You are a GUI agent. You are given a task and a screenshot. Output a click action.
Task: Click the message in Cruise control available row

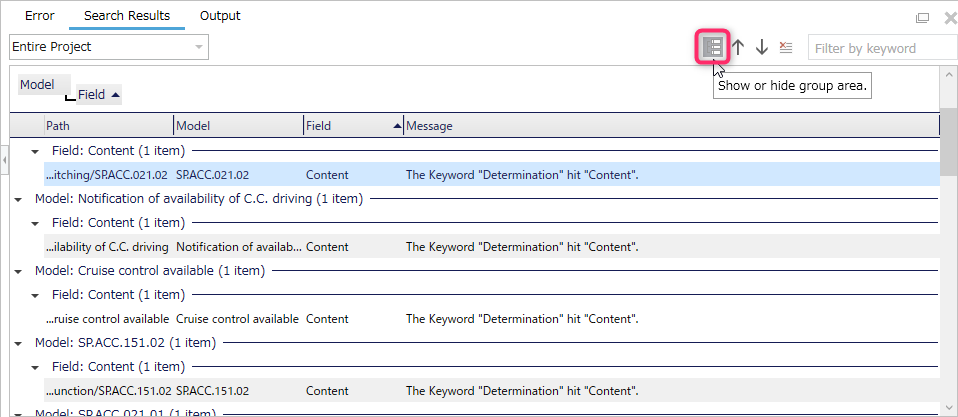coord(522,319)
